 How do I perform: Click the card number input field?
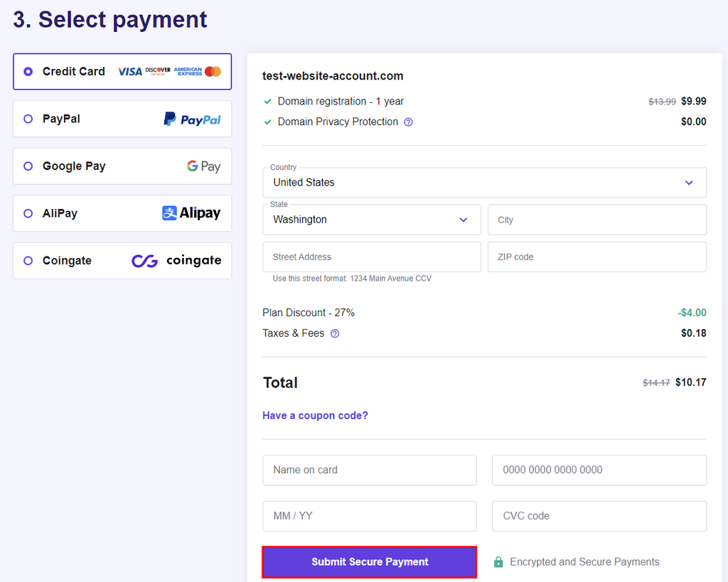coord(599,470)
